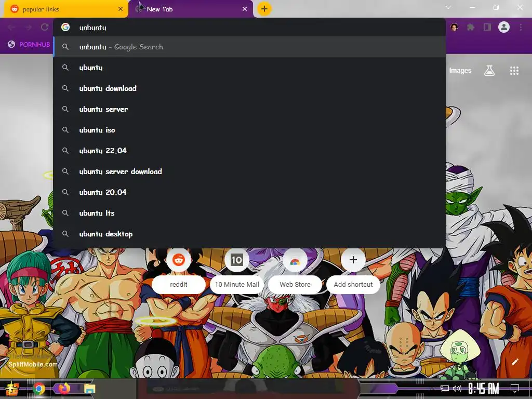The height and width of the screenshot is (399, 532).
Task: Go back with the back arrow
Action: click(11, 27)
